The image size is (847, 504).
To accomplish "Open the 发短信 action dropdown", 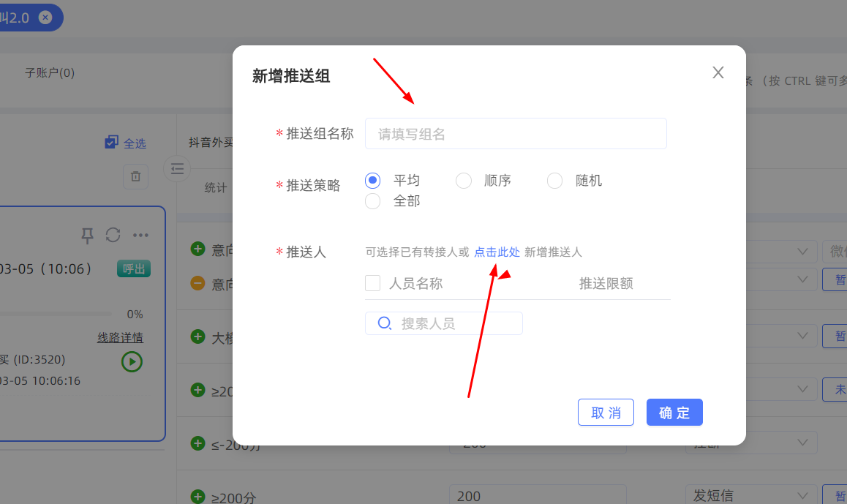I will click(750, 495).
